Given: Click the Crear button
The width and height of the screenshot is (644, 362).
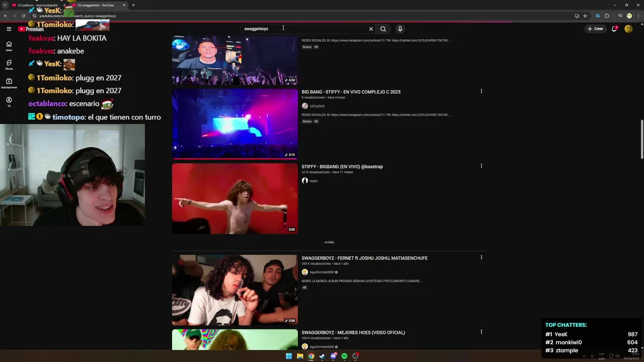Looking at the screenshot, I should (595, 29).
